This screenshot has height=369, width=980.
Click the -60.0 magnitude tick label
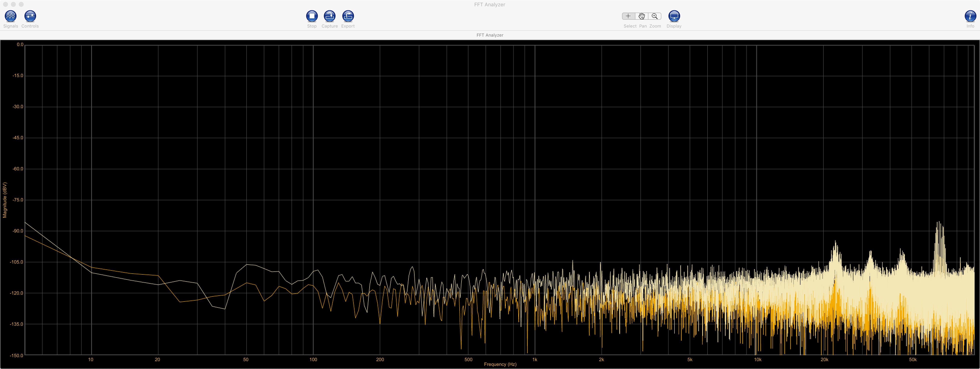17,169
